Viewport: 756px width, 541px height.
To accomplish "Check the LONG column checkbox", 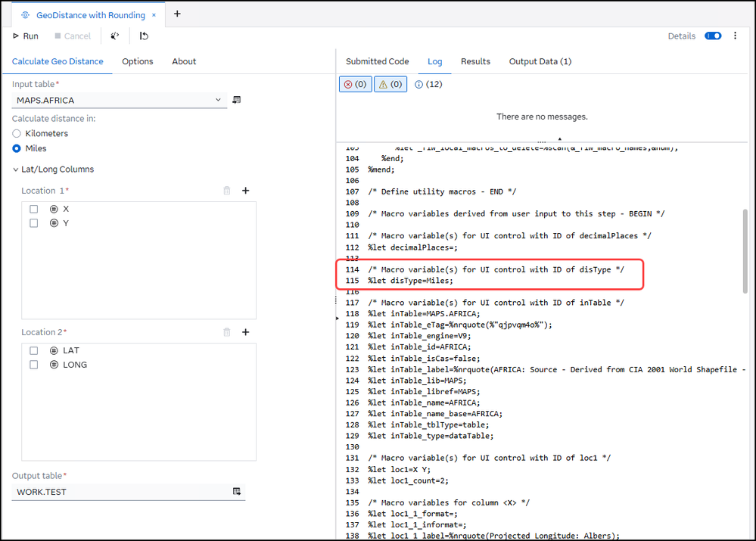I will click(34, 365).
